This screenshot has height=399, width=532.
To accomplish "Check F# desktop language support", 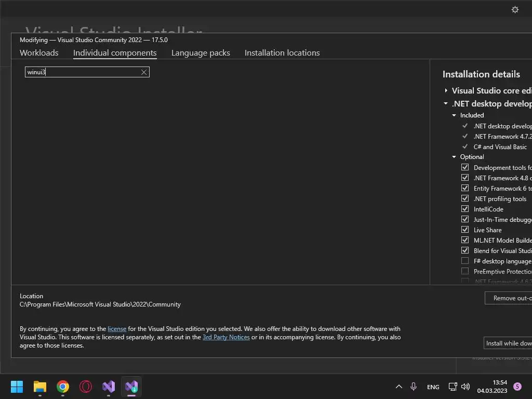I will pos(465,261).
